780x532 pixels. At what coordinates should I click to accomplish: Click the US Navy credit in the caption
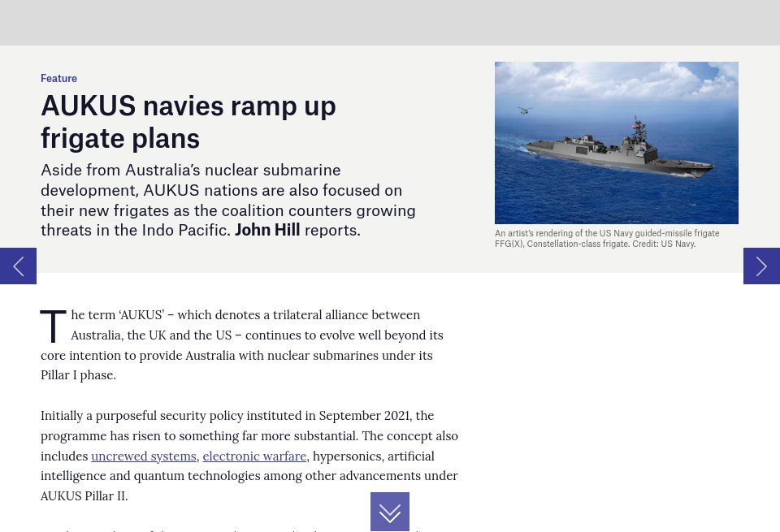tap(664, 244)
